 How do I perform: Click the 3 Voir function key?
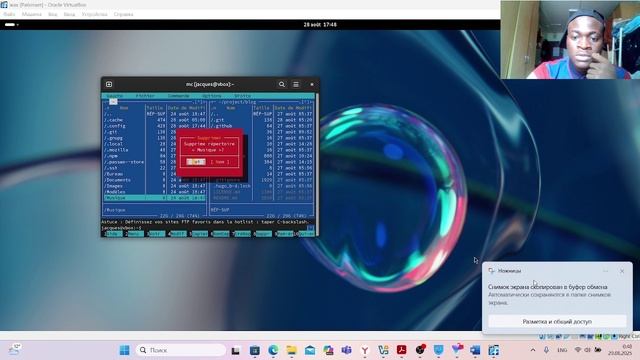click(156, 234)
